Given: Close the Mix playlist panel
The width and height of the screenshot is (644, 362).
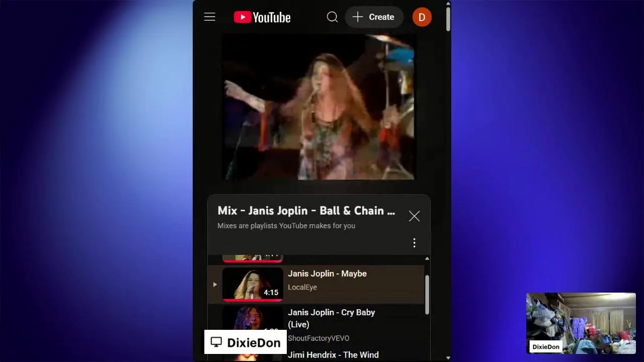Looking at the screenshot, I should (x=414, y=216).
